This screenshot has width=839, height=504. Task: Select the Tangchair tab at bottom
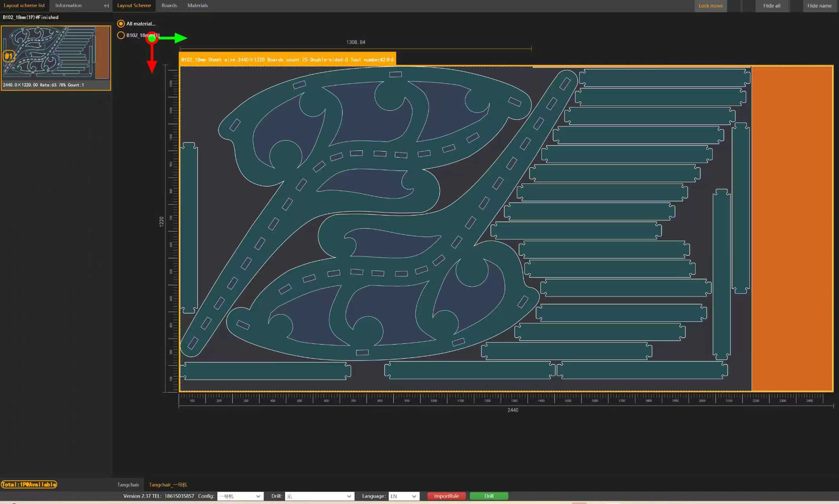[128, 485]
